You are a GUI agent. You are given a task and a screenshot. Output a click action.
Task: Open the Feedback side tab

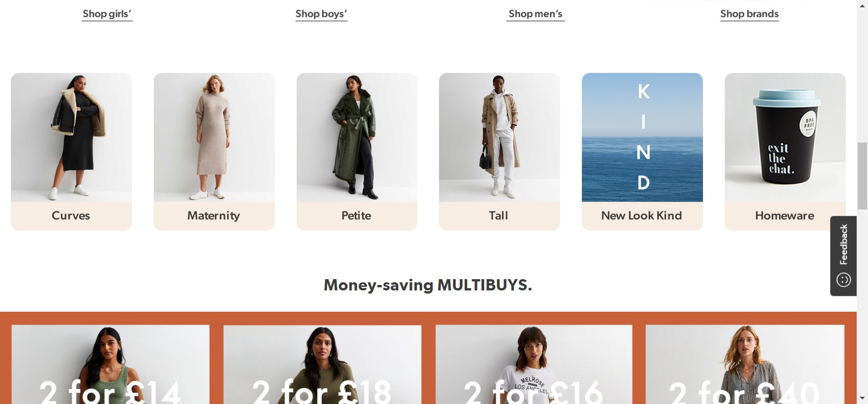pos(844,256)
